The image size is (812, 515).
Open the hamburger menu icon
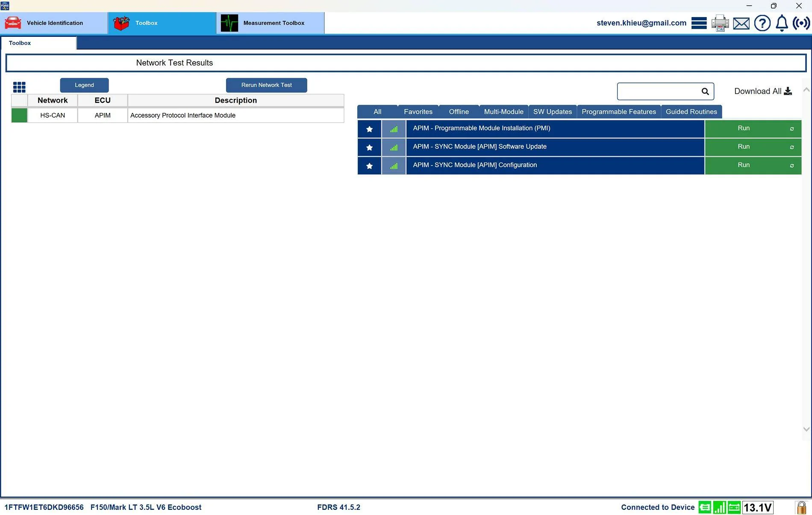[699, 23]
